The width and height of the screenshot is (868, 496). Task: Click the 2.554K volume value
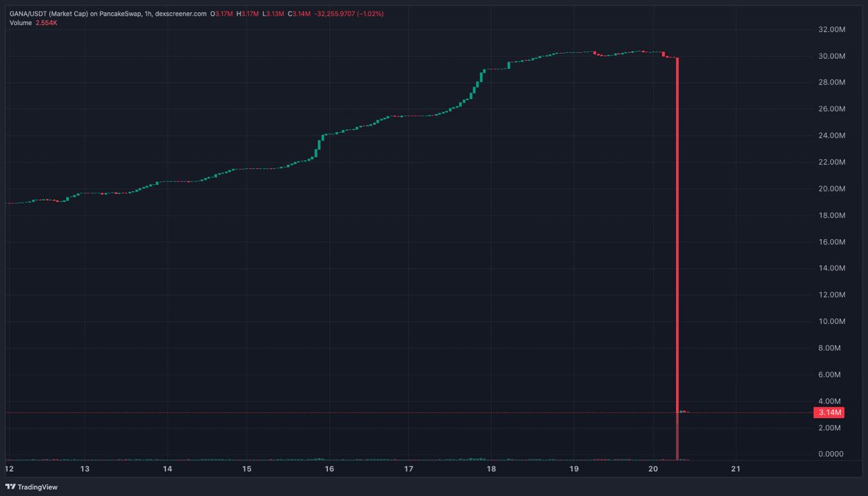[x=46, y=23]
